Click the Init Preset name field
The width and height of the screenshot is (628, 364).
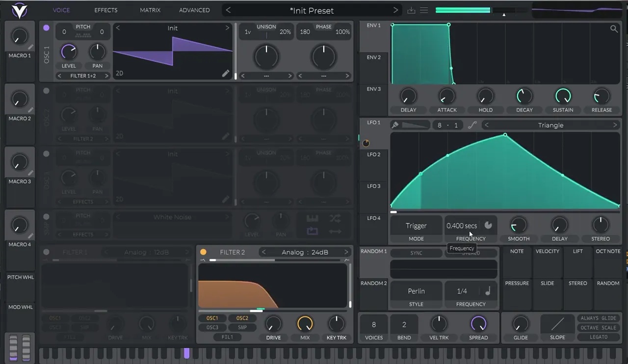312,10
